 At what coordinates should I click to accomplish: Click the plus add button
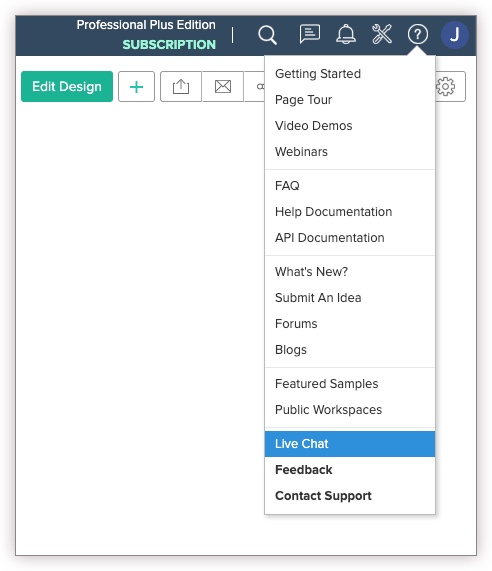137,87
